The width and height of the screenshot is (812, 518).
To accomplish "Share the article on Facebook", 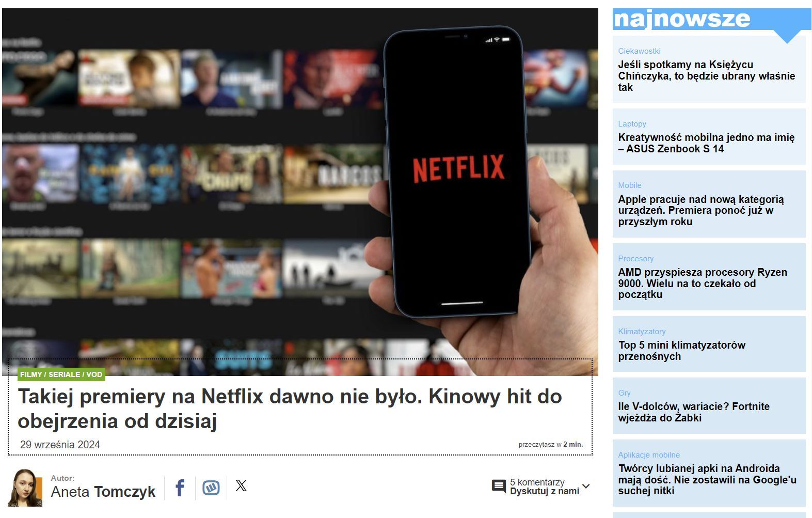I will [x=180, y=487].
